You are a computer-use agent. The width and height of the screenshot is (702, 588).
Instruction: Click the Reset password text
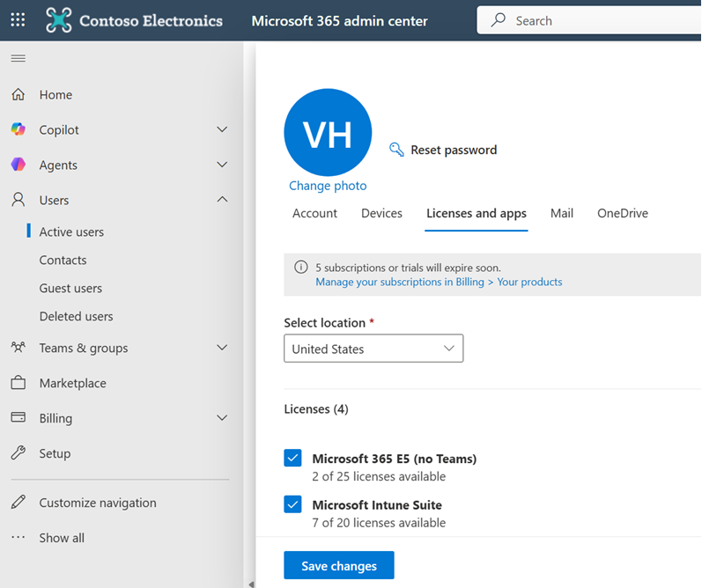454,150
